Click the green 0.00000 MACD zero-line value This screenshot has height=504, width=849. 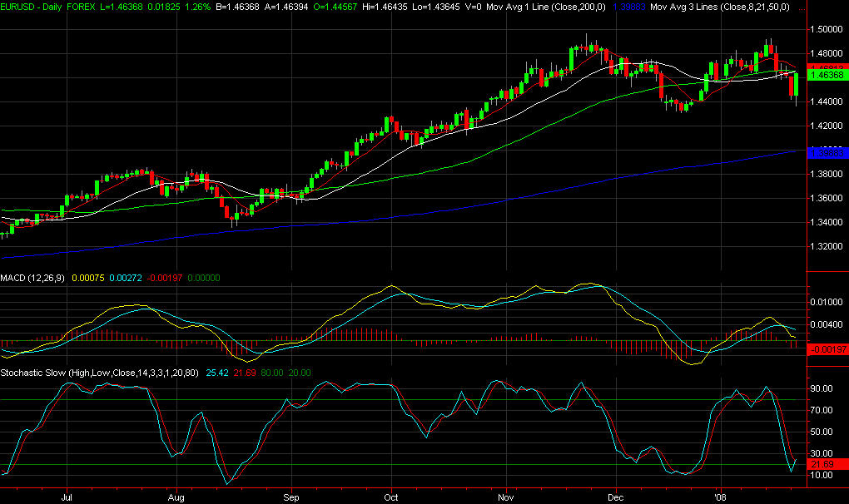point(204,278)
